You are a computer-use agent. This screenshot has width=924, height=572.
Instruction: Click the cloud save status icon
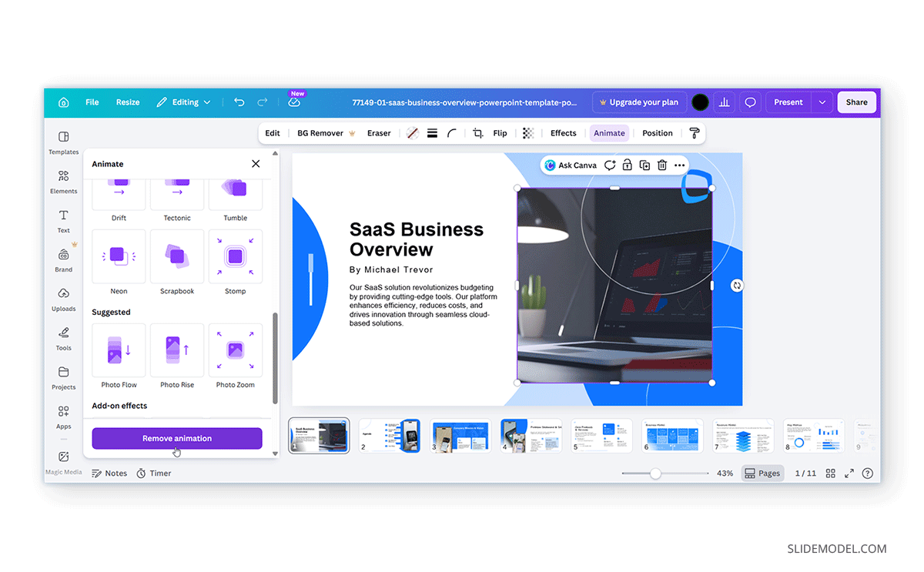tap(294, 102)
